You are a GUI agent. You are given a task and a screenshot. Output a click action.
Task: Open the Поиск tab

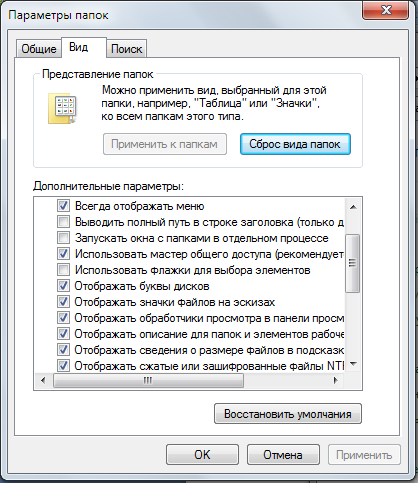click(126, 49)
